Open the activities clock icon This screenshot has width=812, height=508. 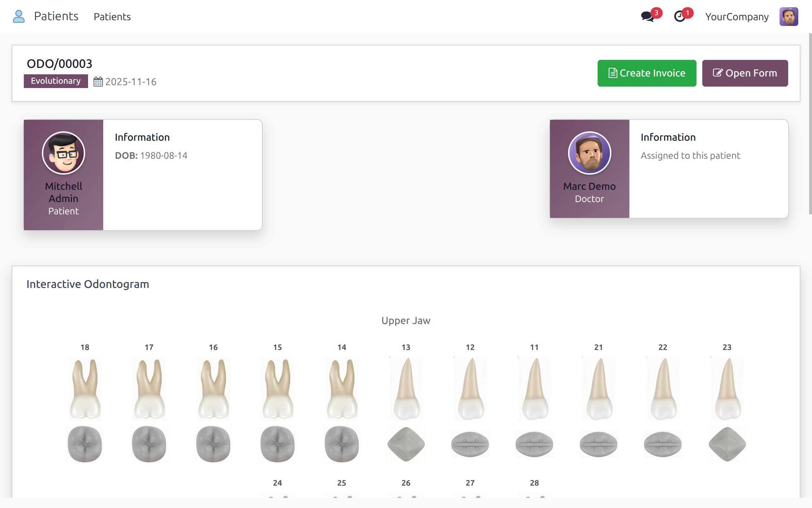680,17
